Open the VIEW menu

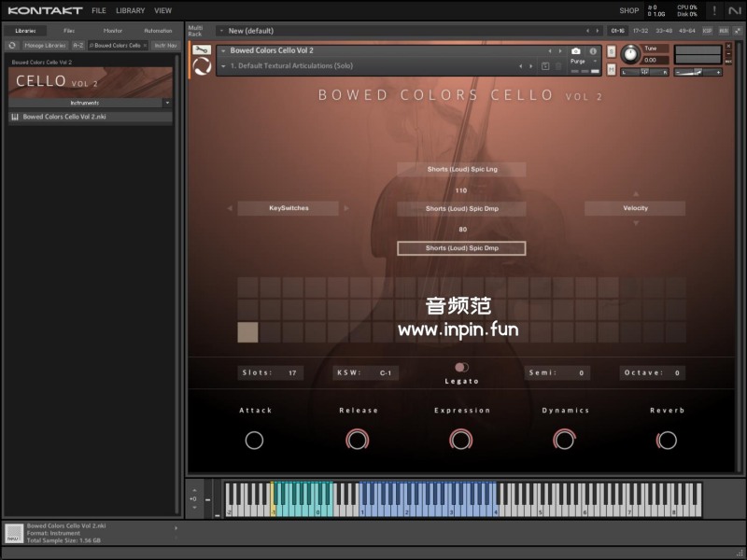click(x=162, y=10)
